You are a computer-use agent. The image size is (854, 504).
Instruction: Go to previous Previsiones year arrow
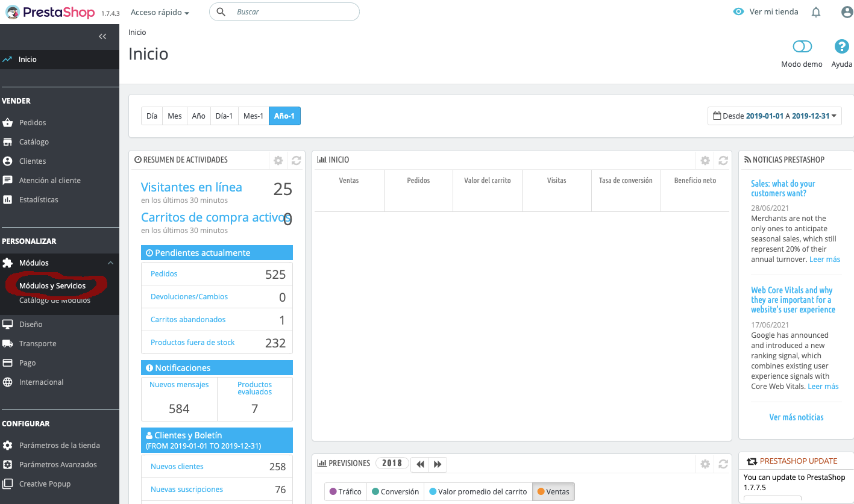[x=420, y=464]
